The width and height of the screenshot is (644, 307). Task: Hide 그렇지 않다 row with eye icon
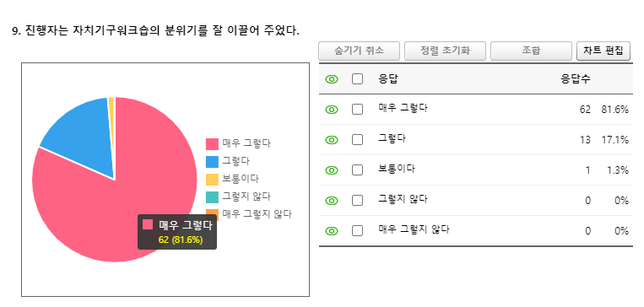[x=332, y=201]
